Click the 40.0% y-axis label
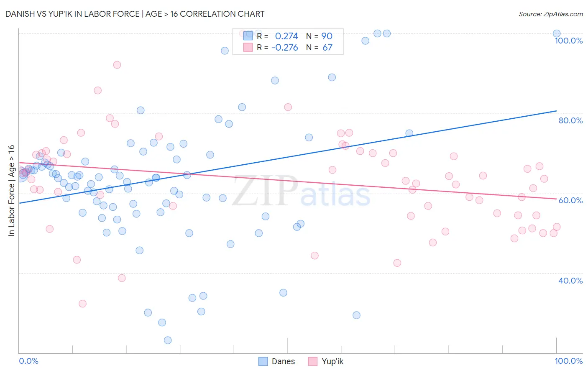This screenshot has height=373, width=588. 570,281
